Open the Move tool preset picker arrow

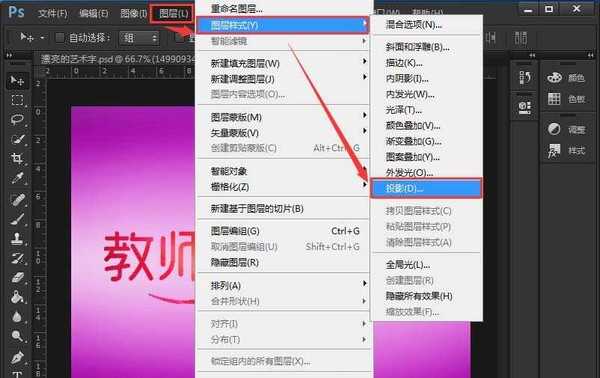point(42,38)
